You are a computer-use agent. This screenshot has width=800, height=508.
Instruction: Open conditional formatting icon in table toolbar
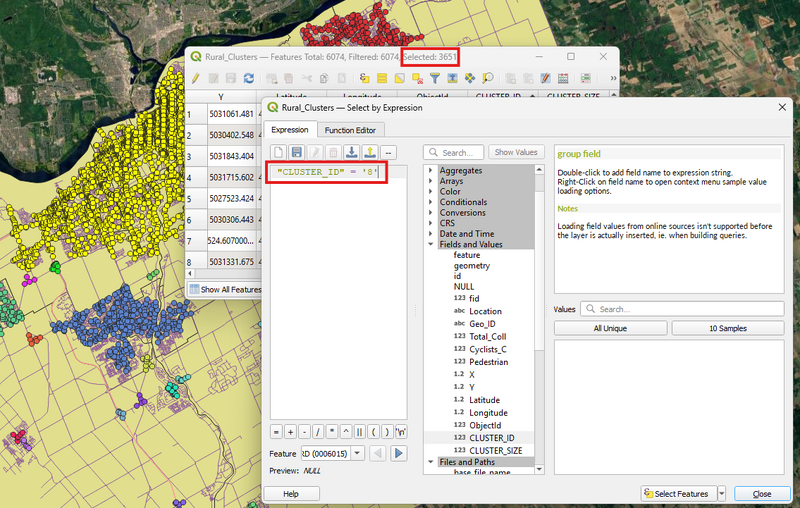(x=586, y=78)
